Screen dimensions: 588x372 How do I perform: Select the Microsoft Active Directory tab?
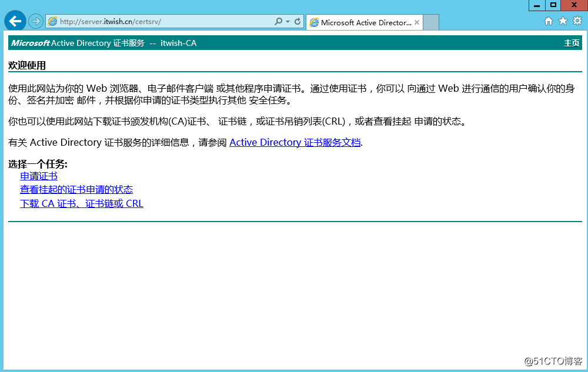pyautogui.click(x=365, y=22)
